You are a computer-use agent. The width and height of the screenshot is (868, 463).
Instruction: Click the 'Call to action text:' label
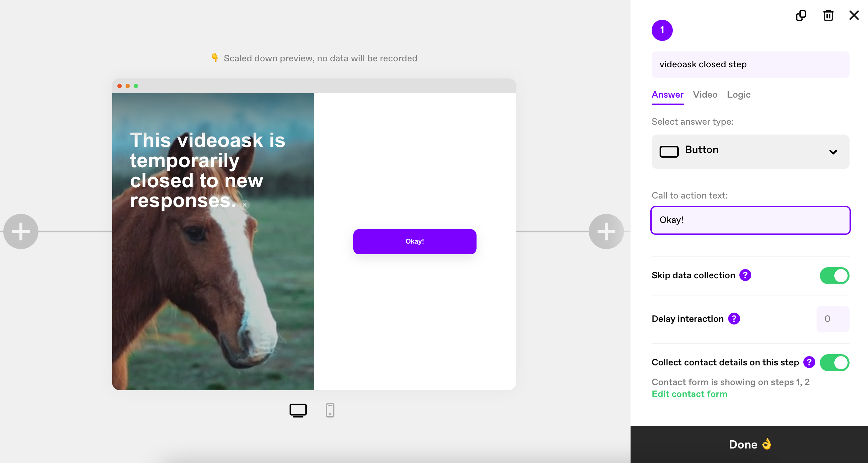point(689,196)
